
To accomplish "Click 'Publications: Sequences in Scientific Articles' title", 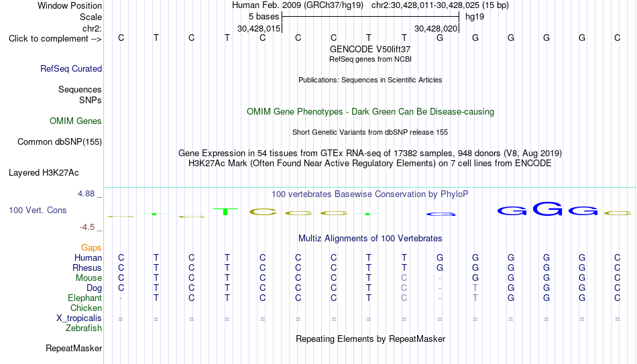I will pos(370,80).
